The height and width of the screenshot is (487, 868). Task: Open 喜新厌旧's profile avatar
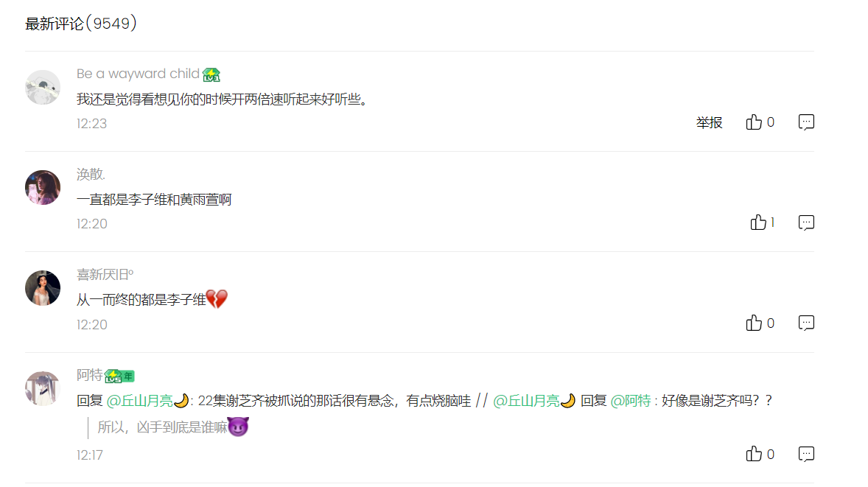click(x=43, y=288)
